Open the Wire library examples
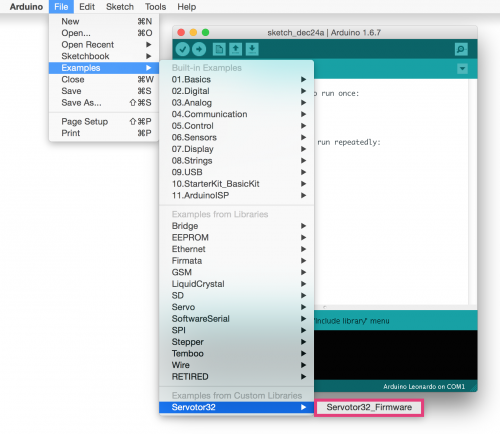500x434 pixels. tap(237, 365)
